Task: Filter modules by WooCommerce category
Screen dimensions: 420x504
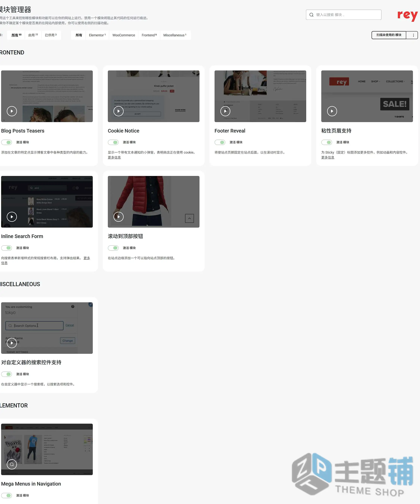Action: (124, 35)
